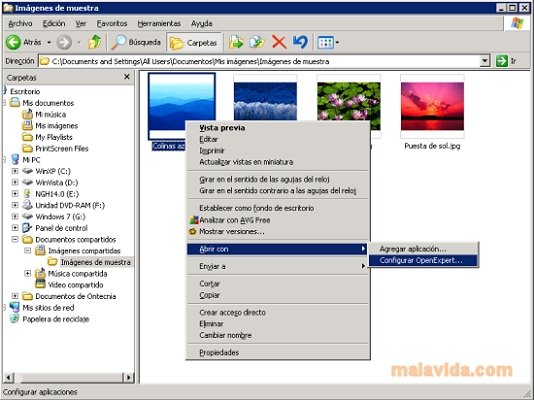Image resolution: width=534 pixels, height=400 pixels.
Task: Open the Favoritos menu
Action: point(112,23)
